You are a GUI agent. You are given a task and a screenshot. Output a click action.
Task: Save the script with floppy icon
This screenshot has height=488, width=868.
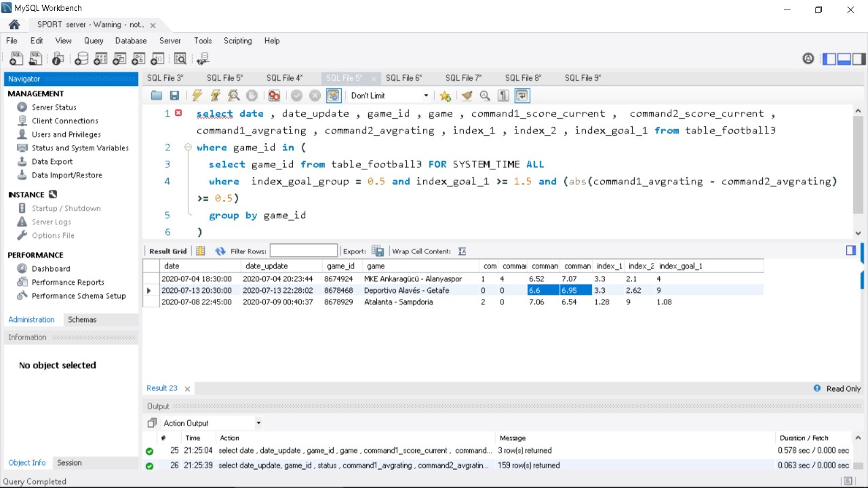(174, 96)
